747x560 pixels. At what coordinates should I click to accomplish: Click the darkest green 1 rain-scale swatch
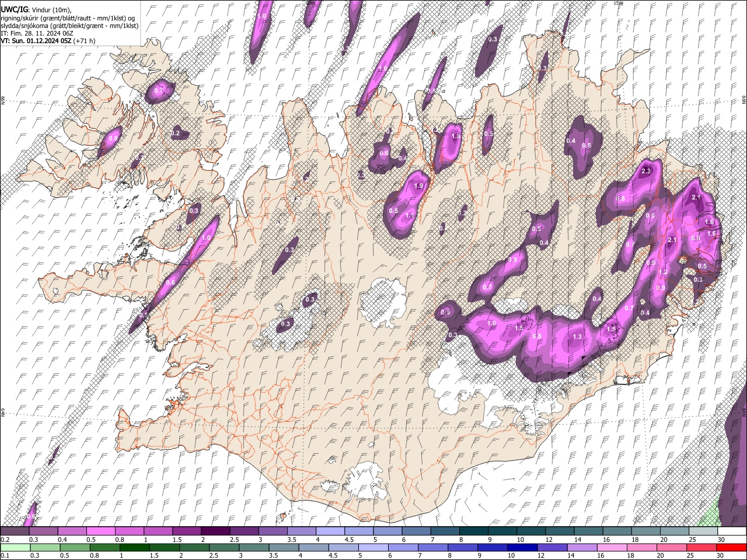(x=135, y=547)
